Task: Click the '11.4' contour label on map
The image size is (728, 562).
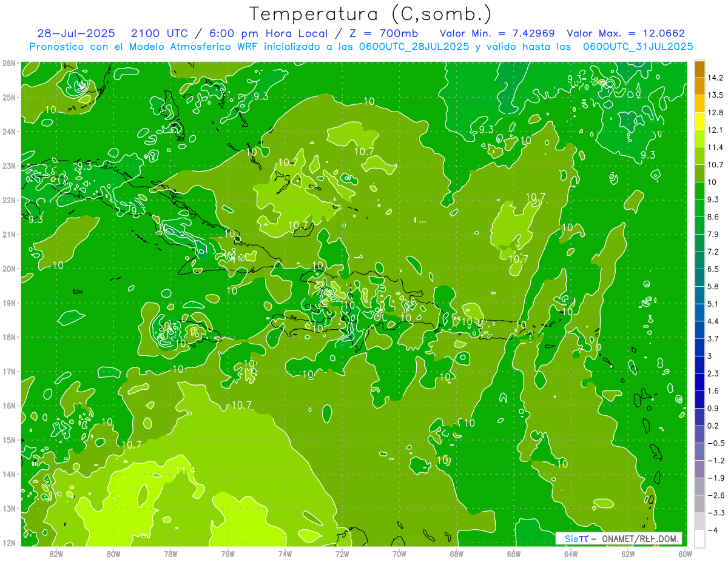Action: [185, 470]
